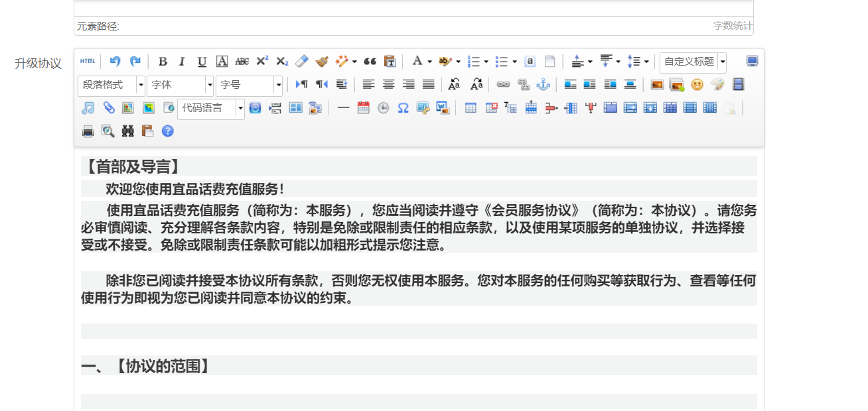Viewport: 868px width, 411px height.
Task: Clear the document with the blank page icon
Action: pos(549,62)
